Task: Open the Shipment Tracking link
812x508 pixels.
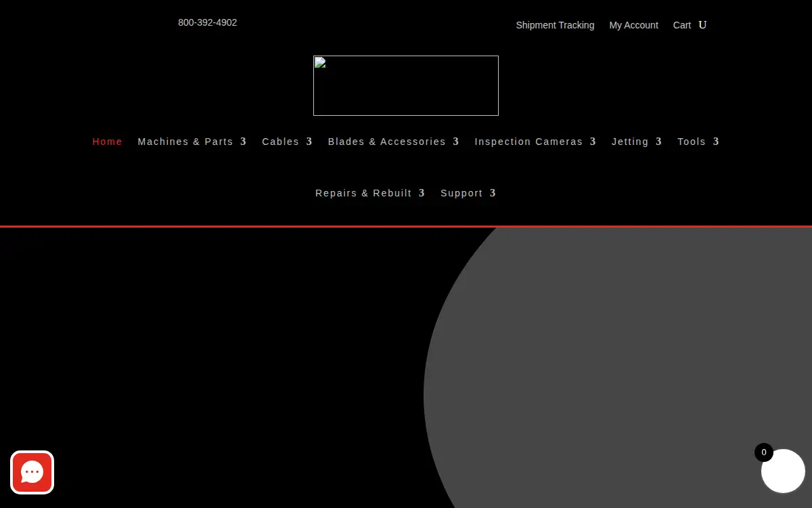Action: (555, 25)
